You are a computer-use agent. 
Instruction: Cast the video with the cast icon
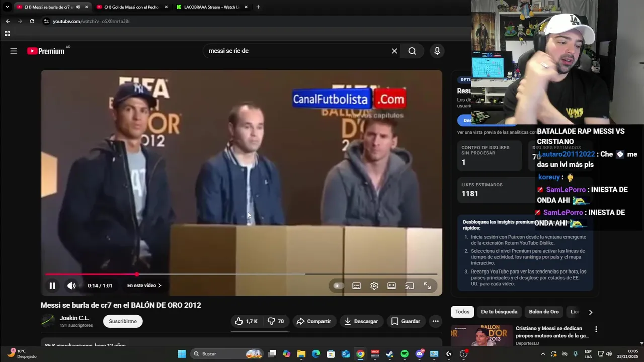(410, 286)
